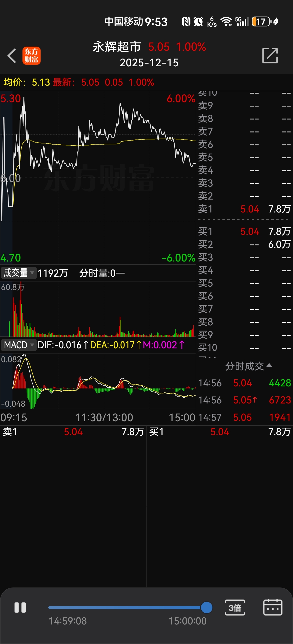Select the 买10 order book row
Viewport: 293px width, 644px height.
click(x=244, y=348)
